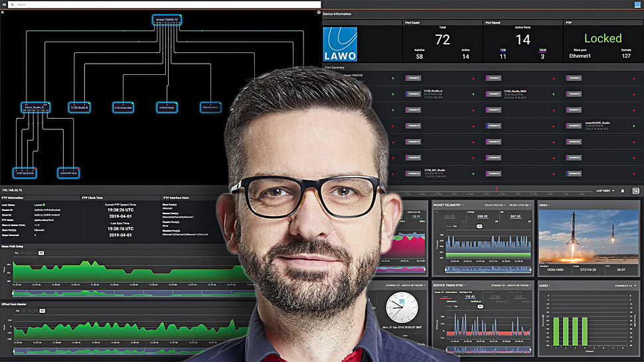This screenshot has height=362, width=644.
Task: Click the notification bell icon
Action: pos(623,191)
